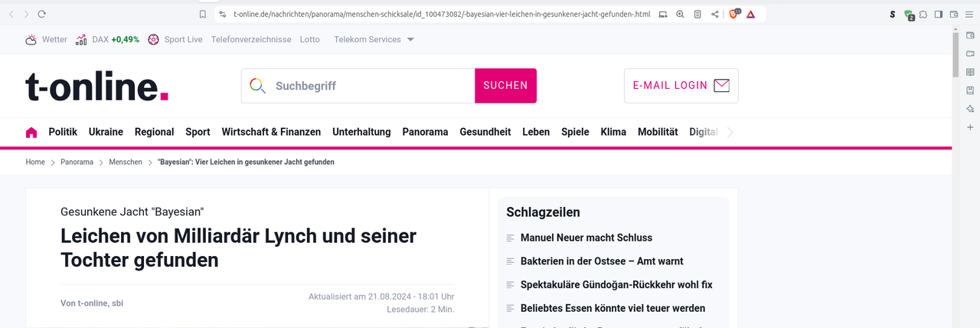Bookmark this page with the bookmark icon
This screenshot has width=980, height=328.
pyautogui.click(x=202, y=14)
